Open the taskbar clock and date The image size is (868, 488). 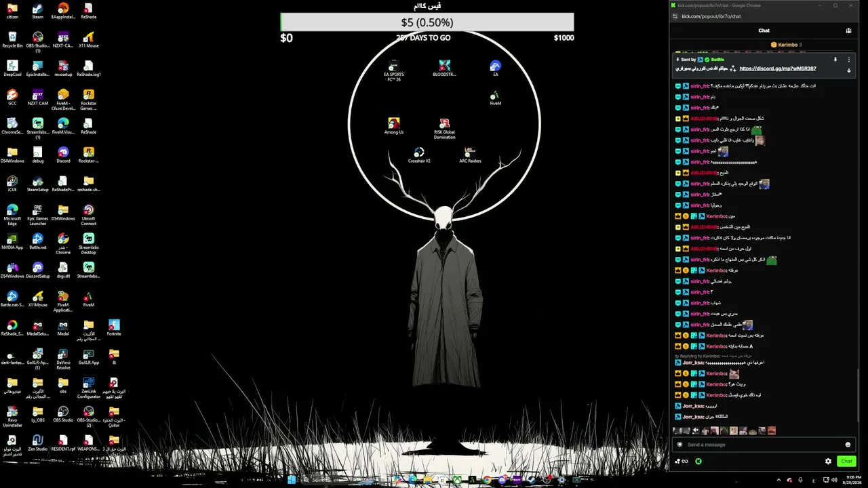point(852,480)
